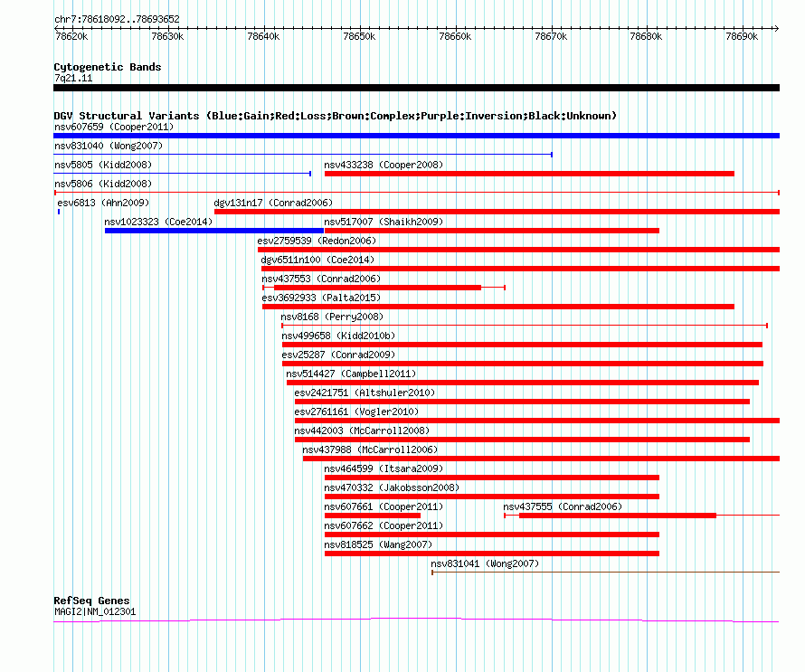Open variant nsv464599 (Itsara2009) label

[x=384, y=469]
